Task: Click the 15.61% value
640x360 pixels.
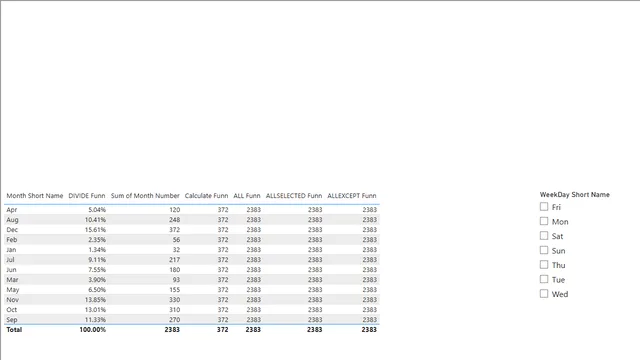Action: click(95, 230)
